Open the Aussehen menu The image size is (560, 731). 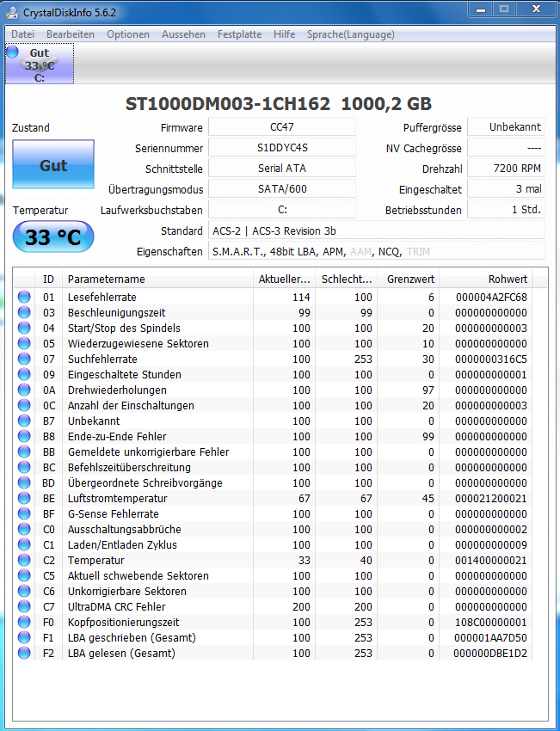pyautogui.click(x=184, y=34)
